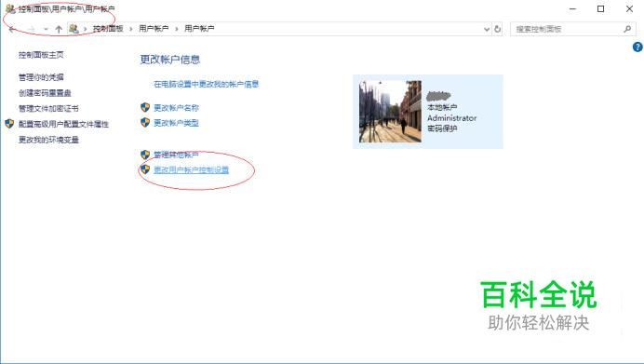Maximize the user accounts window
The height and width of the screenshot is (364, 644).
600,8
